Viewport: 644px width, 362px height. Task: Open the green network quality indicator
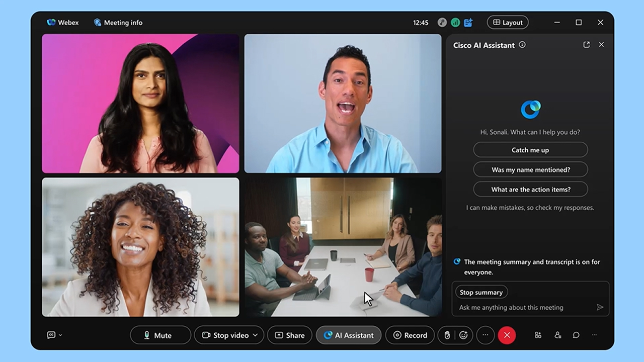455,23
